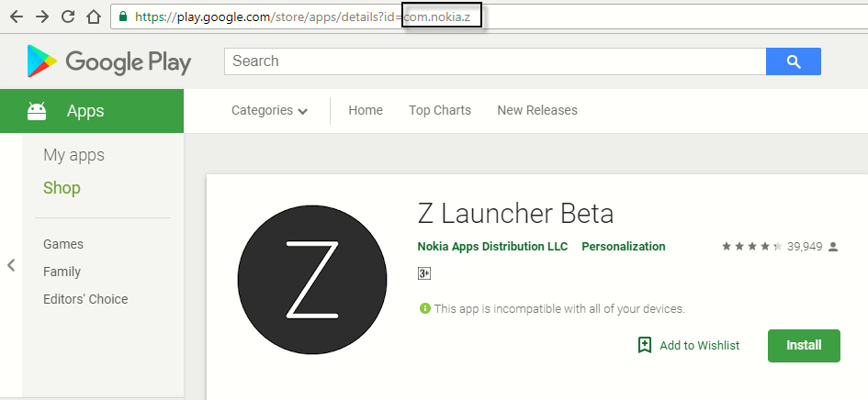This screenshot has width=868, height=400.
Task: Reload the page with the refresh icon
Action: pyautogui.click(x=68, y=17)
